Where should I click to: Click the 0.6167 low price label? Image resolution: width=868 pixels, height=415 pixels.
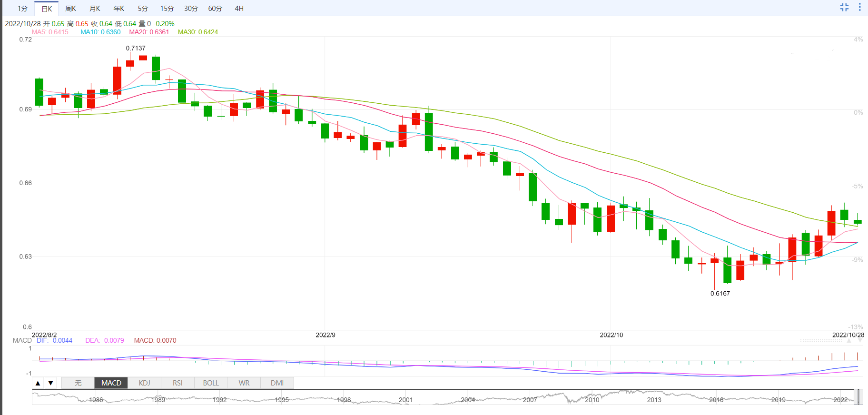pyautogui.click(x=720, y=293)
